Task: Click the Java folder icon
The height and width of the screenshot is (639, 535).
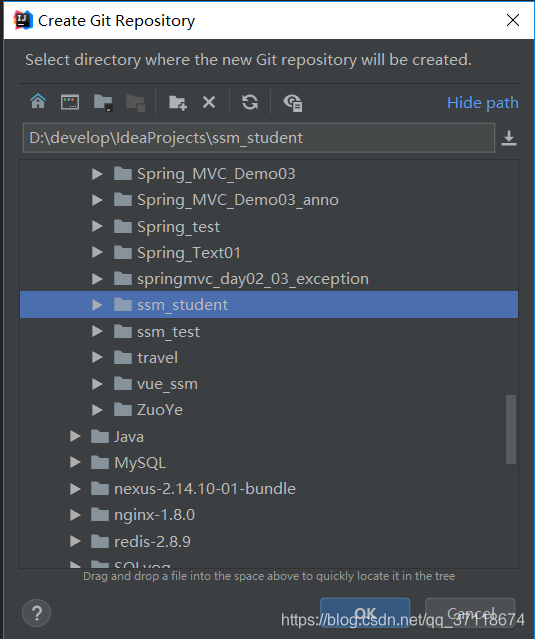Action: tap(99, 436)
